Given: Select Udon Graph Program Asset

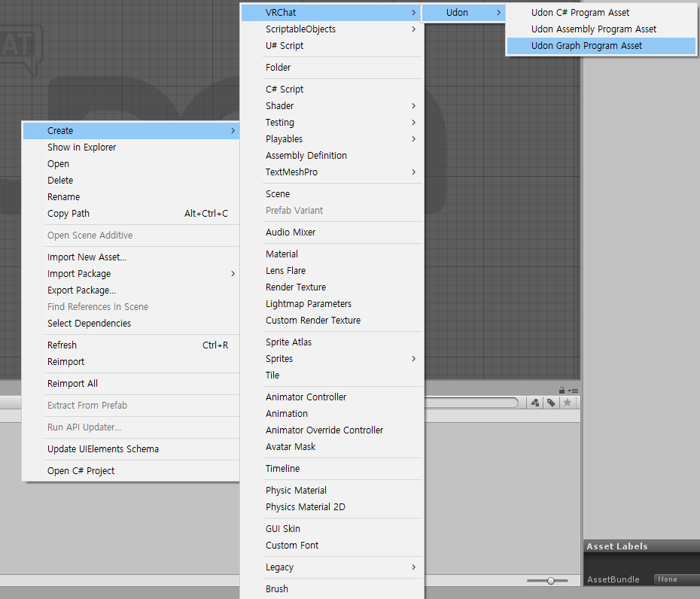Looking at the screenshot, I should 601,46.
